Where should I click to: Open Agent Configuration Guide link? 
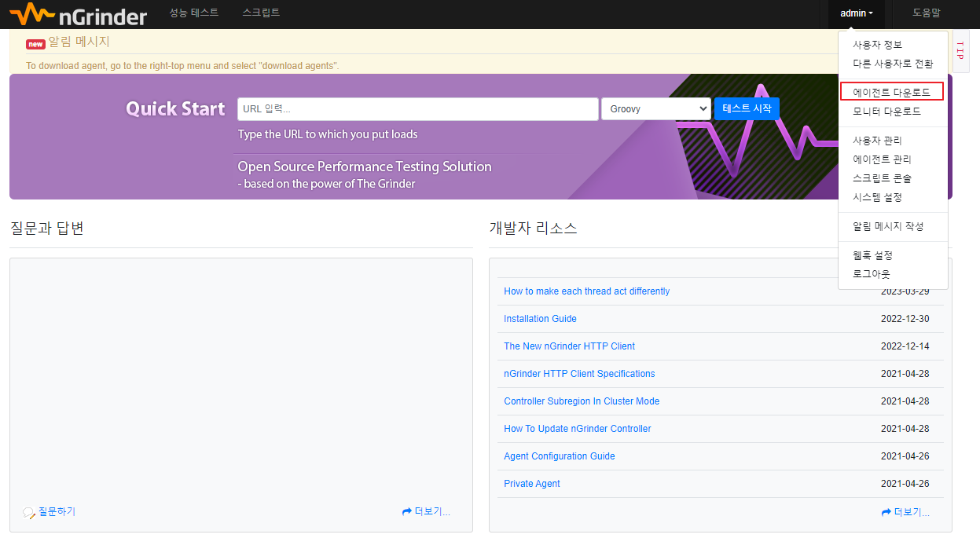(x=560, y=456)
